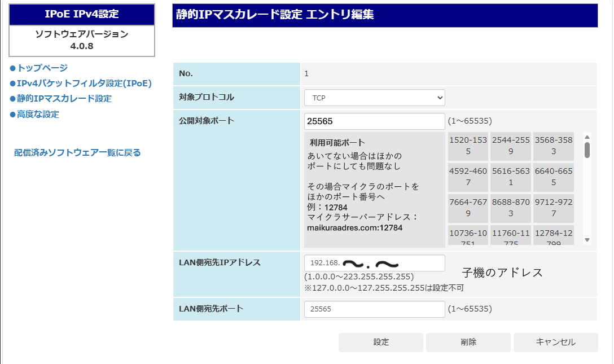Select port range 2544-2559 cell
Image resolution: width=614 pixels, height=364 pixels.
point(511,146)
